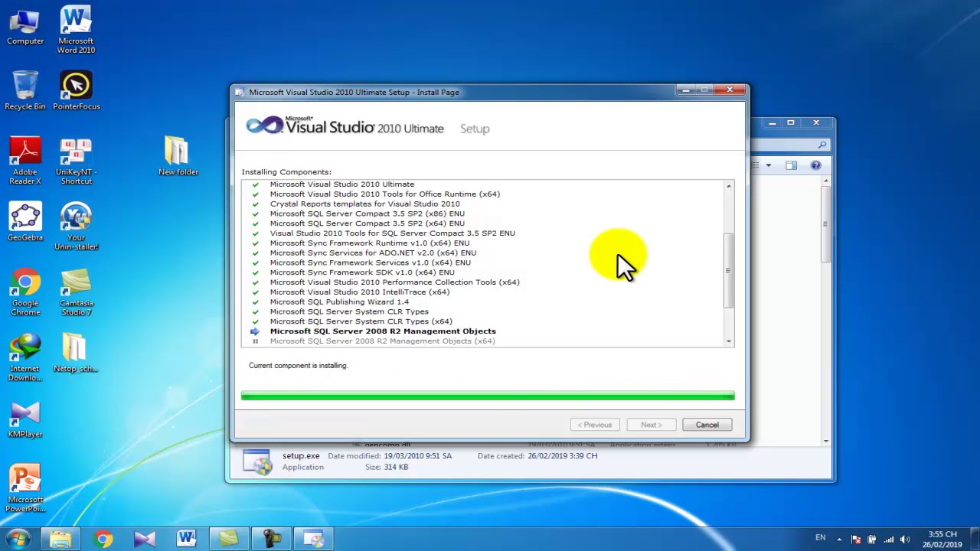Open KMPlayer taskbar button
Screen dimensions: 980x551
click(x=145, y=539)
